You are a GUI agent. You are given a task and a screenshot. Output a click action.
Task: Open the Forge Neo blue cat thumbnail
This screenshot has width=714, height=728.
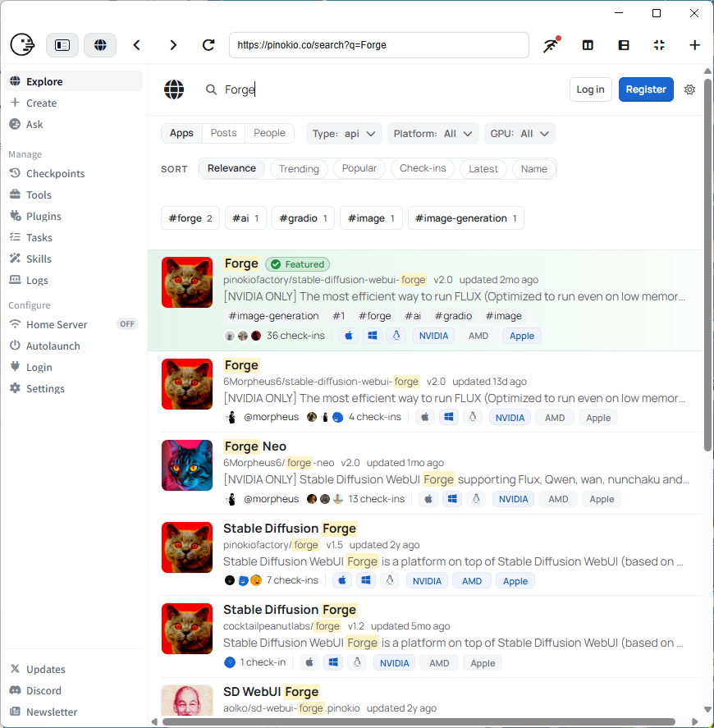[x=187, y=465]
